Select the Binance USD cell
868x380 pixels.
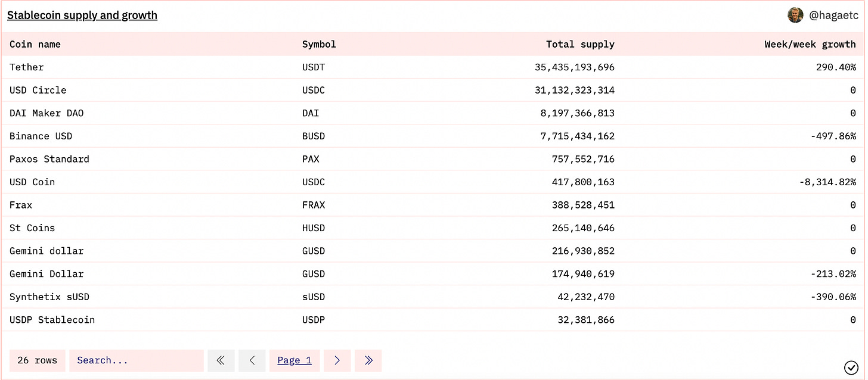coord(41,136)
